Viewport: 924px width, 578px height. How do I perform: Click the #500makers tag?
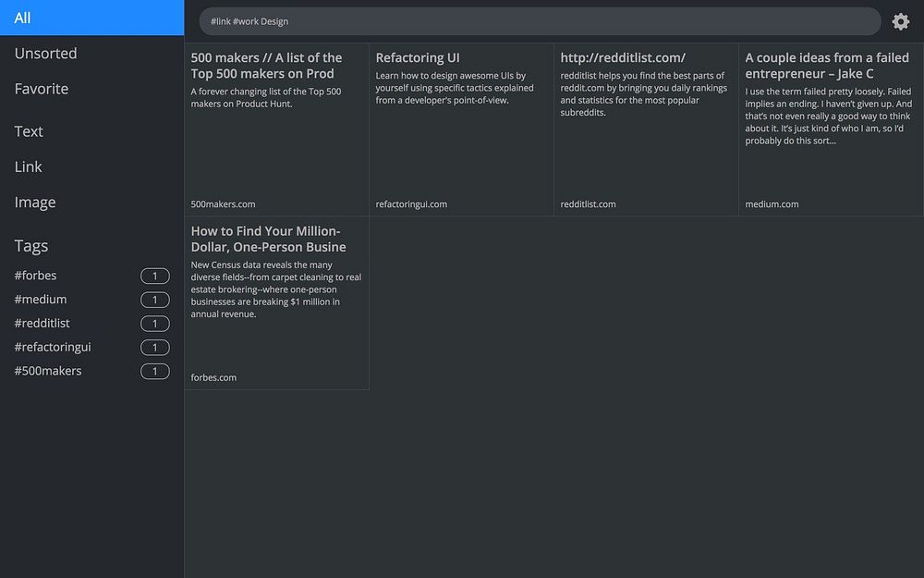[x=48, y=371]
